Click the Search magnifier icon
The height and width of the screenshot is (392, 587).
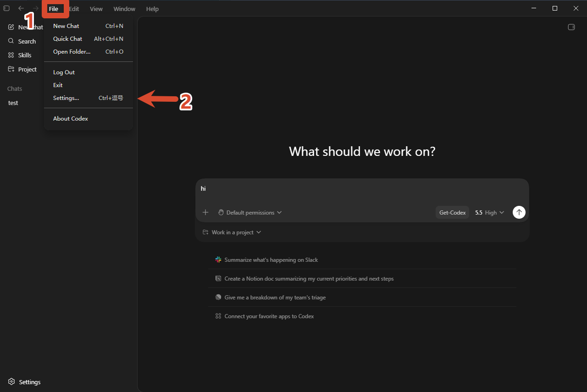pyautogui.click(x=11, y=41)
